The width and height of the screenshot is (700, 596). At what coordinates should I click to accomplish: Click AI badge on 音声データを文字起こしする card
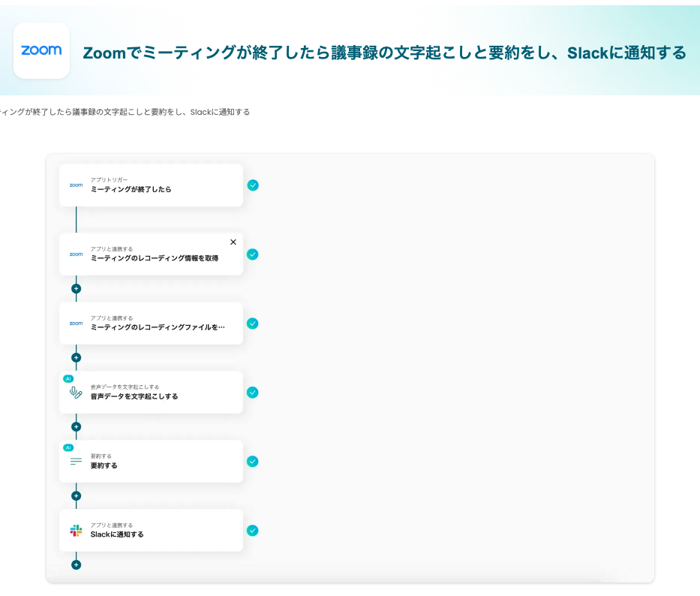pyautogui.click(x=68, y=379)
